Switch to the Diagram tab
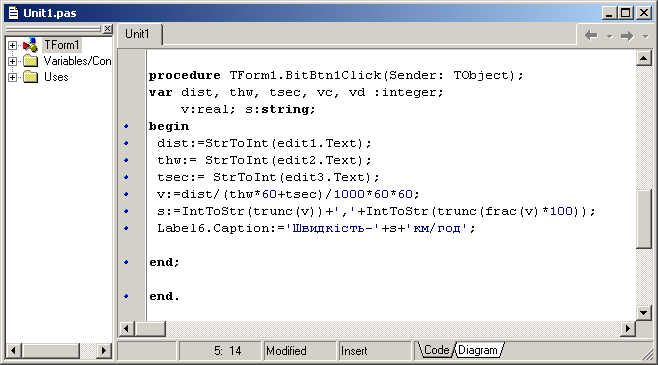This screenshot has height=365, width=658. 478,350
